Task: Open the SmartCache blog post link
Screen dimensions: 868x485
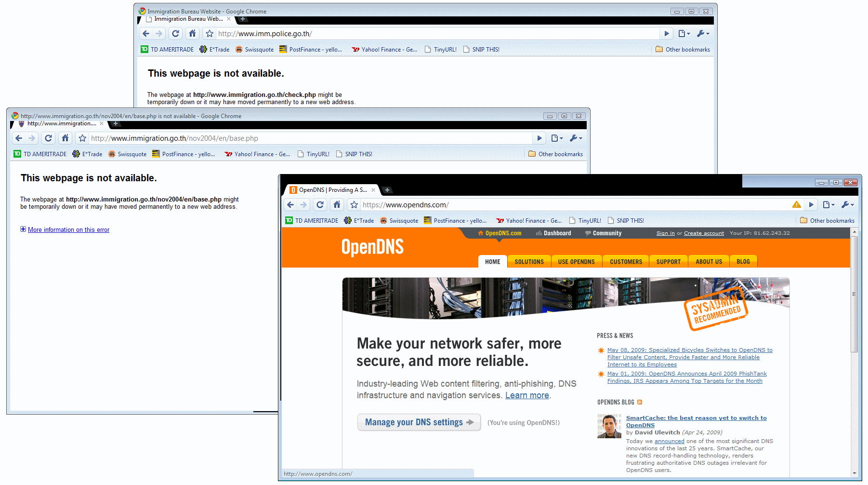Action: point(696,421)
